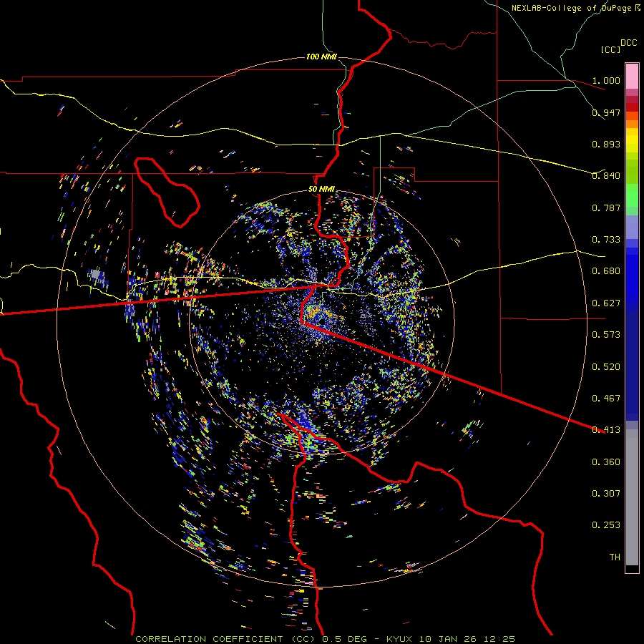Click the DCC [CC] legend title

(x=618, y=46)
